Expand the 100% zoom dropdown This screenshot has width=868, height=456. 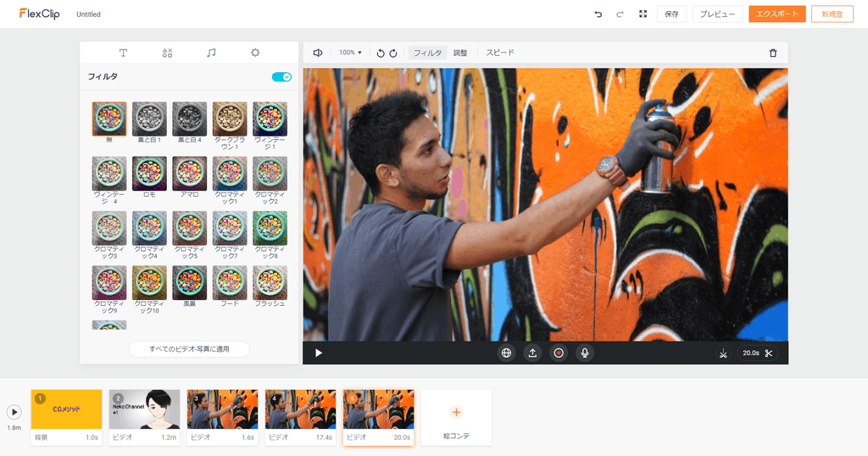(x=350, y=53)
